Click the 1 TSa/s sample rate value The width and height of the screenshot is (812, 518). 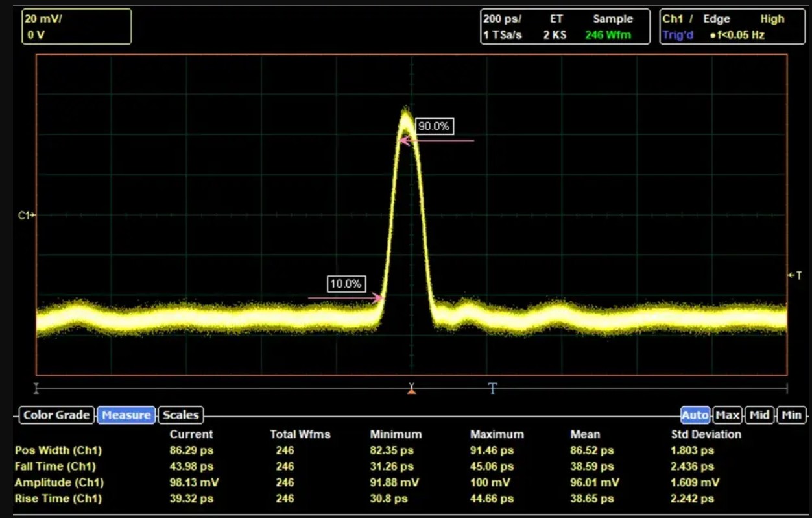point(503,35)
